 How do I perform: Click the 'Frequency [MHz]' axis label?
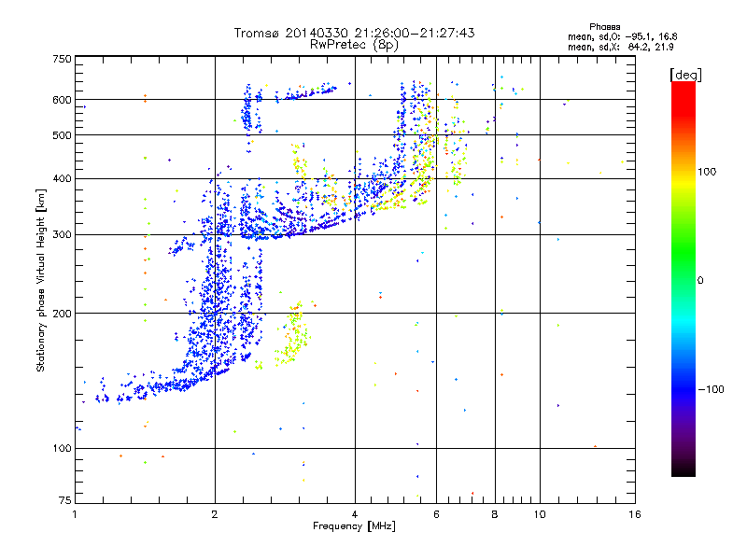tap(354, 526)
